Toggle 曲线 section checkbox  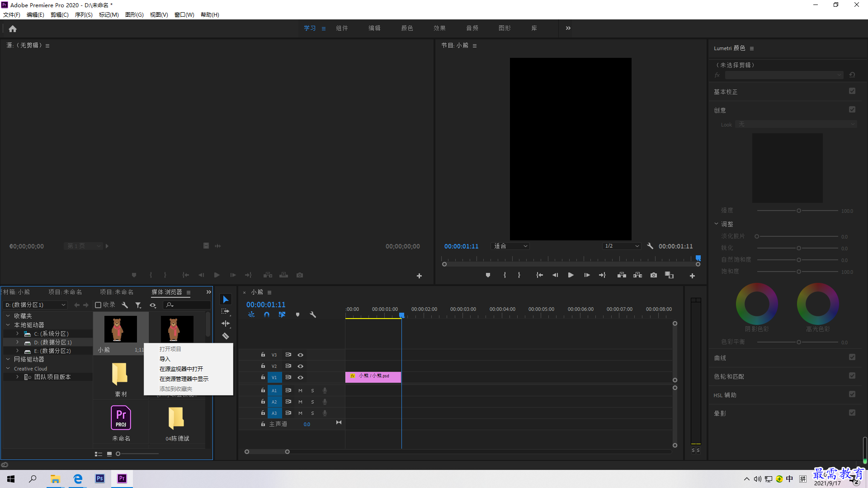(852, 357)
